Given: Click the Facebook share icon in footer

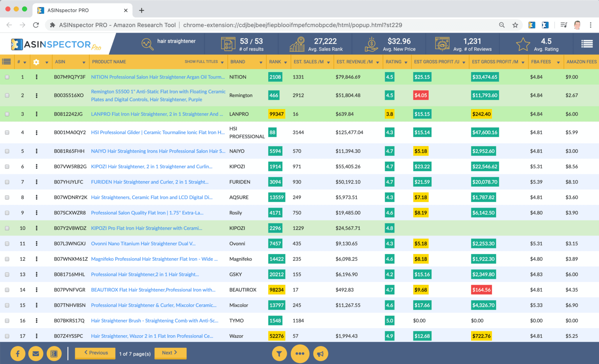Looking at the screenshot, I should pos(18,353).
